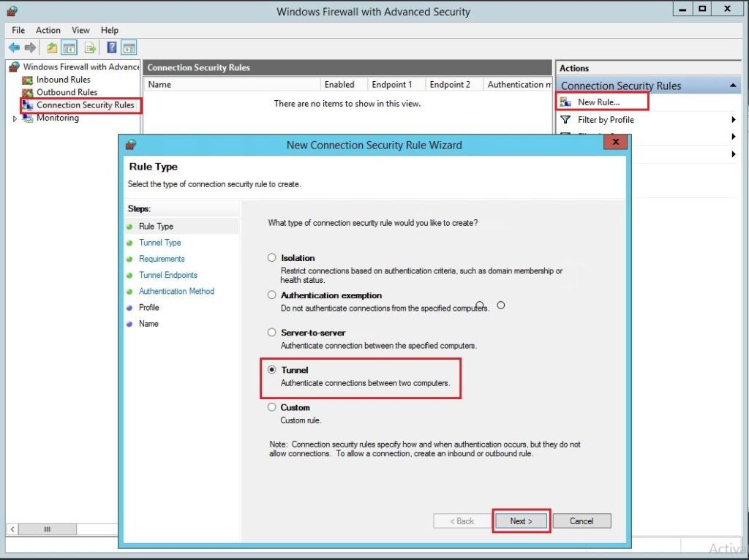Click Filter by Profile action

(606, 120)
